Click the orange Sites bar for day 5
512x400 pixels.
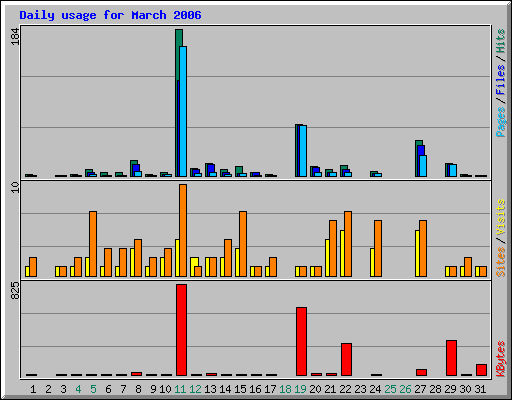[x=93, y=244]
